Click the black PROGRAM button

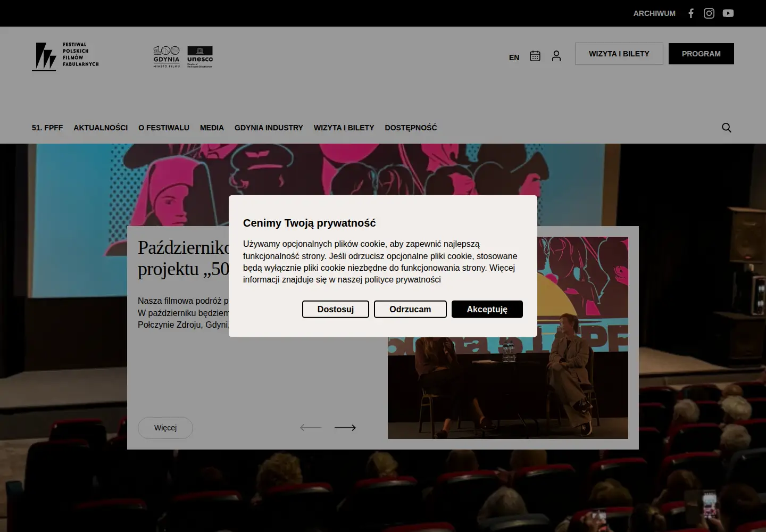coord(701,54)
